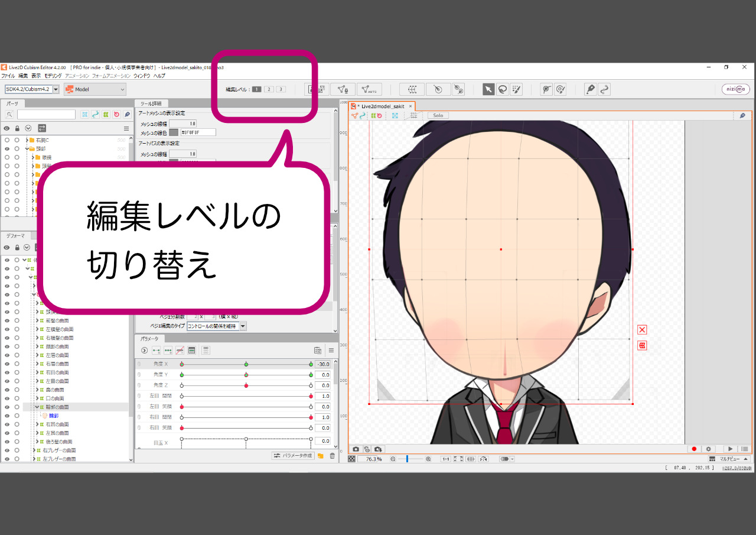This screenshot has height=535, width=756.
Task: Toggle visibility eye for 輪郭の曲面
Action: coord(7,407)
